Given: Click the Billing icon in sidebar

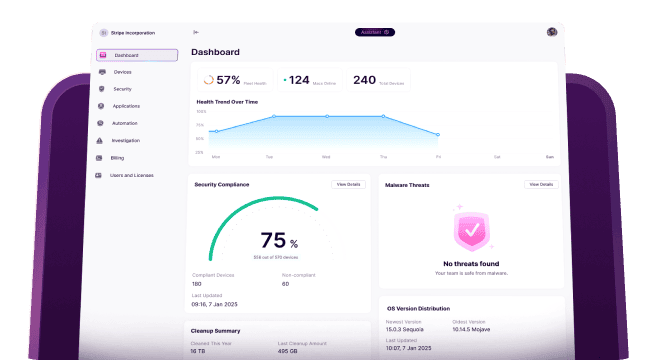Looking at the screenshot, I should point(99,158).
